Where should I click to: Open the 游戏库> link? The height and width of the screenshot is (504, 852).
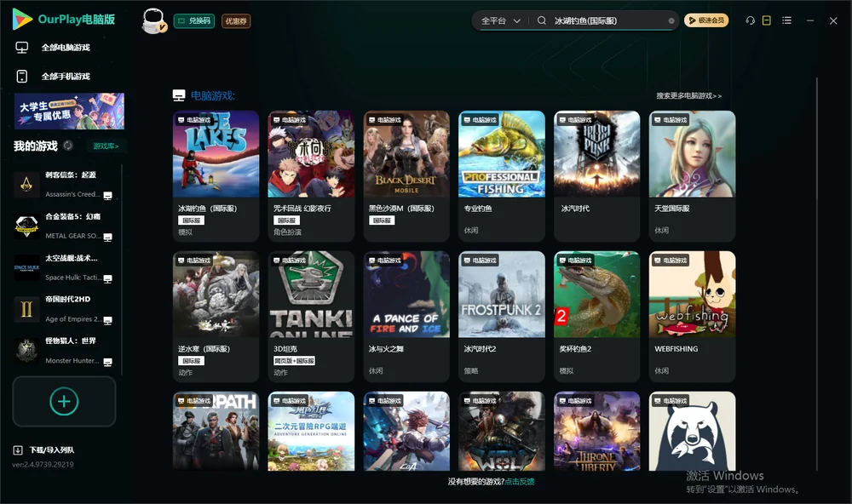click(x=106, y=146)
